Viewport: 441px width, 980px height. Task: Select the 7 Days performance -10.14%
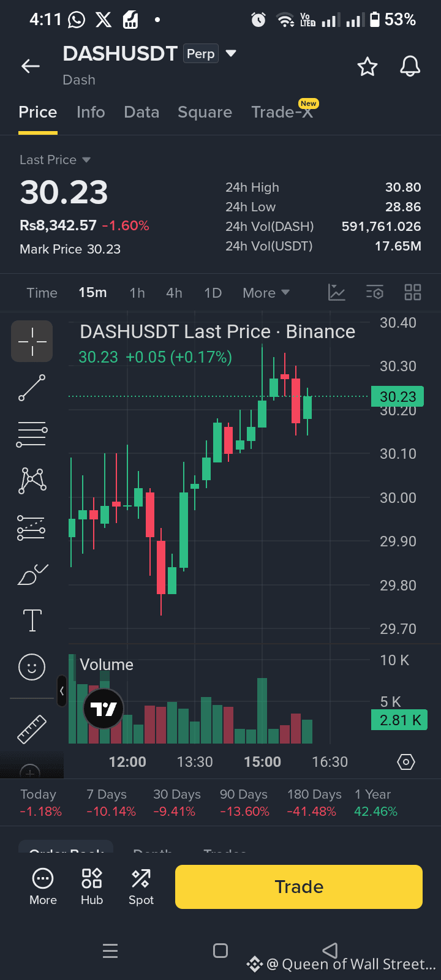(x=111, y=803)
